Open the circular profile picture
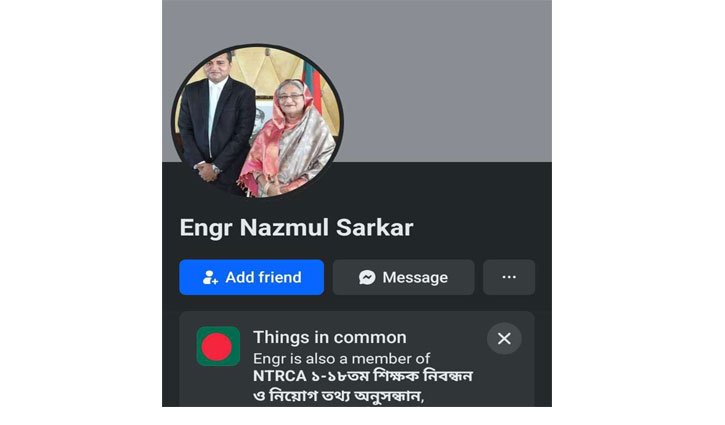 (x=257, y=121)
